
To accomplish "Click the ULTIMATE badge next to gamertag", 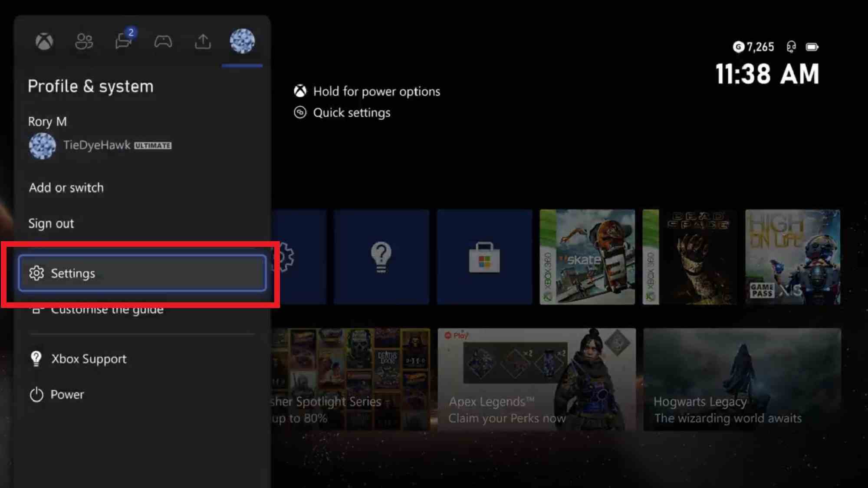I will [x=153, y=146].
